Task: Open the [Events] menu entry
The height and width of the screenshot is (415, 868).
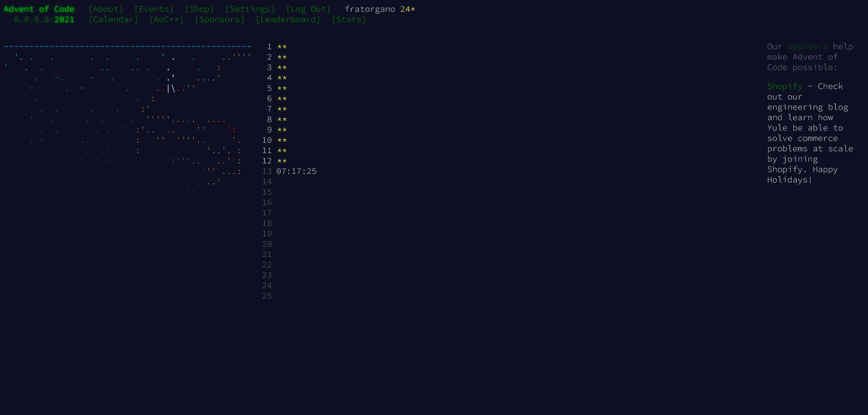Action: point(154,9)
